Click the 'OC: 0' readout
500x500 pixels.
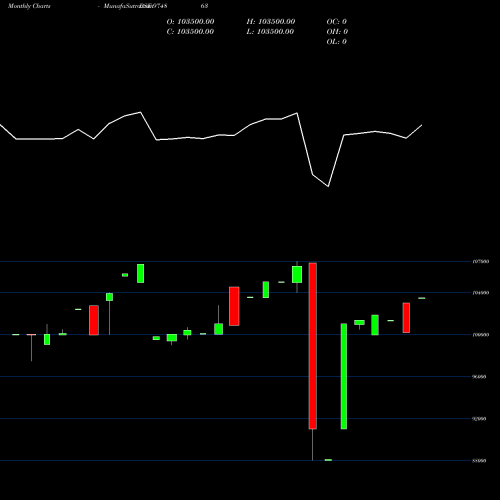[337, 22]
